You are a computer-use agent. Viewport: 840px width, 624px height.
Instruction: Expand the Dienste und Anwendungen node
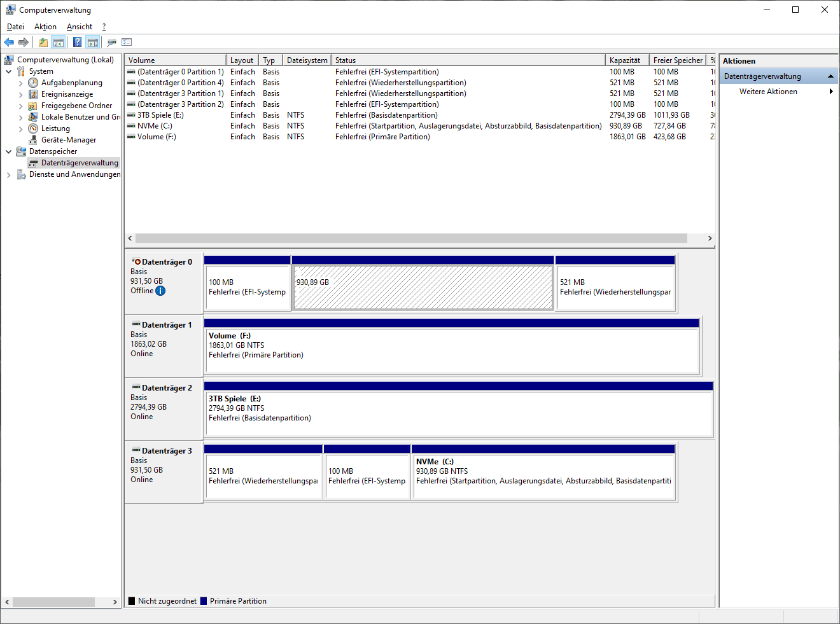coord(9,174)
